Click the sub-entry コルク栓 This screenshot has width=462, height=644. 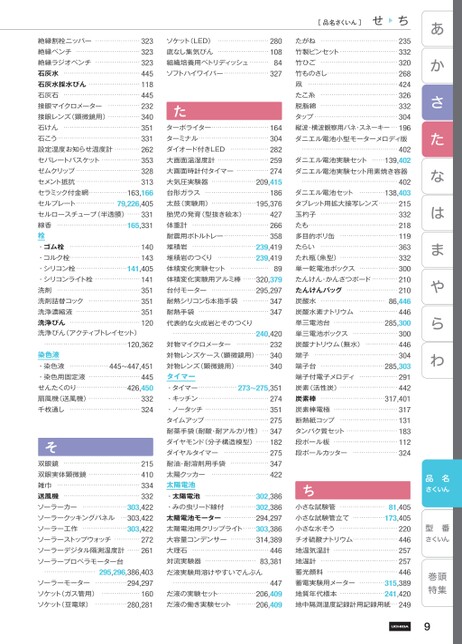coord(56,258)
